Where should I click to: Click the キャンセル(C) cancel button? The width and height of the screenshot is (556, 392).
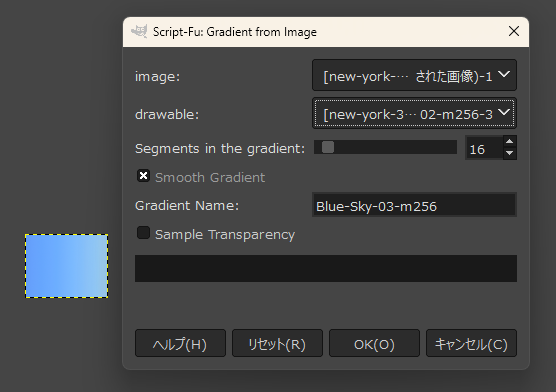471,343
